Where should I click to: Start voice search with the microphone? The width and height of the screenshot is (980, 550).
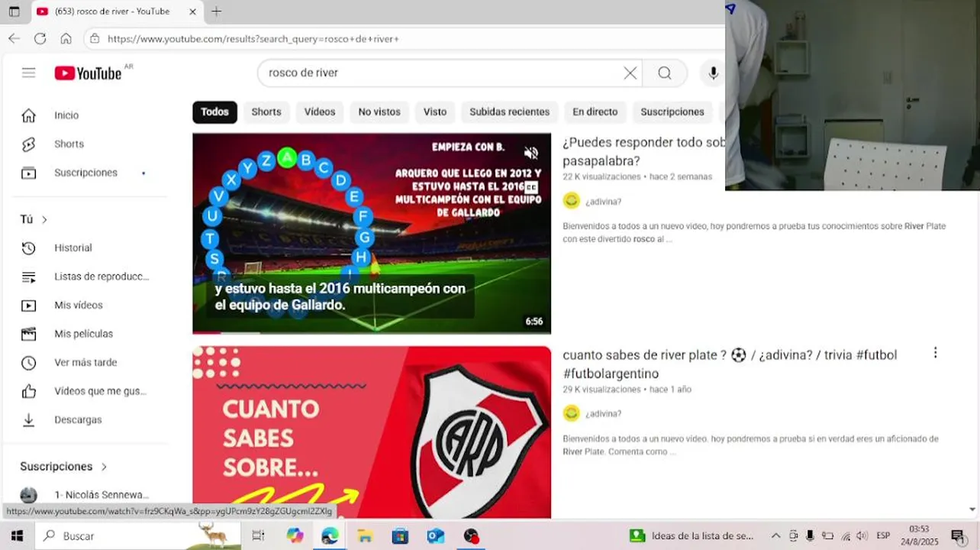(713, 73)
